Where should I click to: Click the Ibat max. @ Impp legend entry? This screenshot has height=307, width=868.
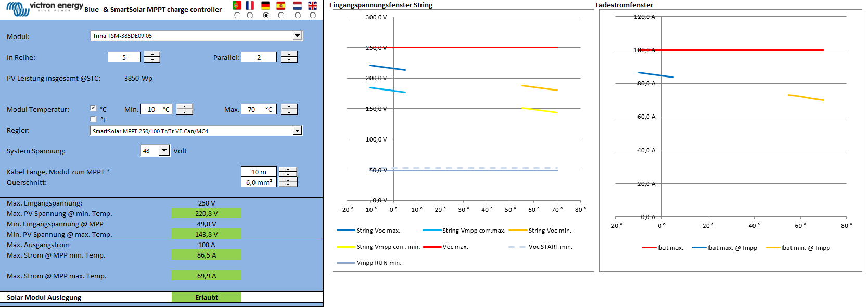(724, 248)
